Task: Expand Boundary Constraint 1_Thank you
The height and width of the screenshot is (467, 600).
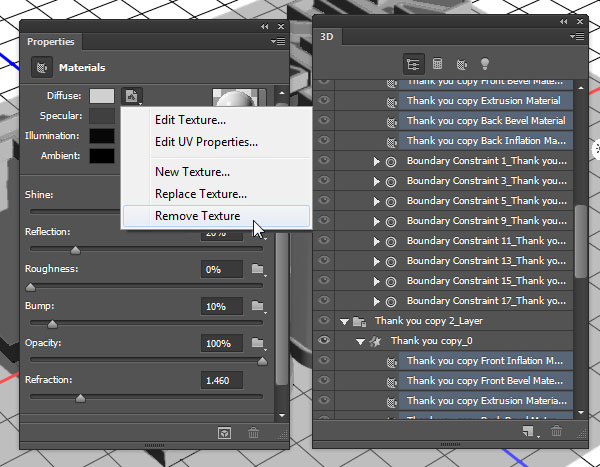Action: click(x=377, y=162)
